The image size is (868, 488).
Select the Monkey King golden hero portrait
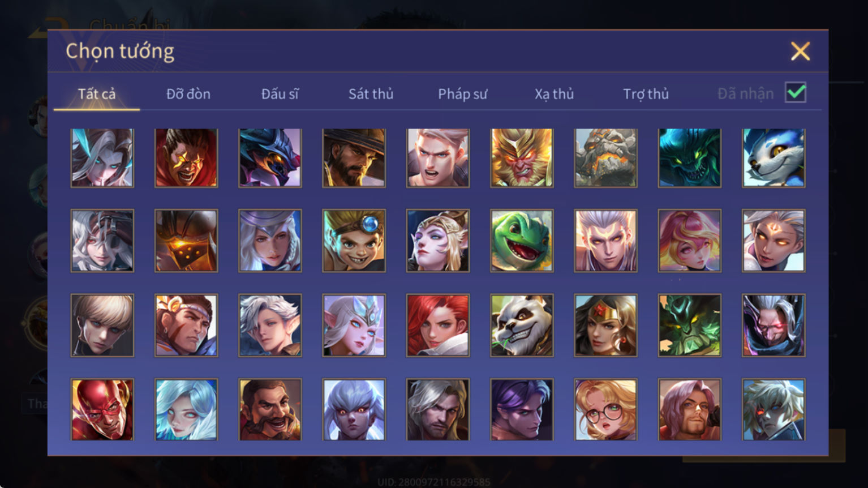point(522,157)
